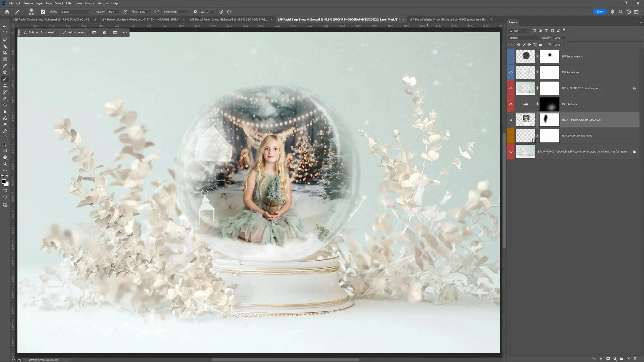
Task: Expand the Flow value dropdown
Action: point(150,12)
